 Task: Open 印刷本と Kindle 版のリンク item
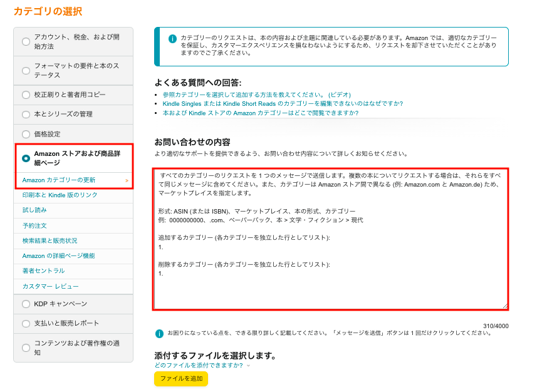pos(60,195)
